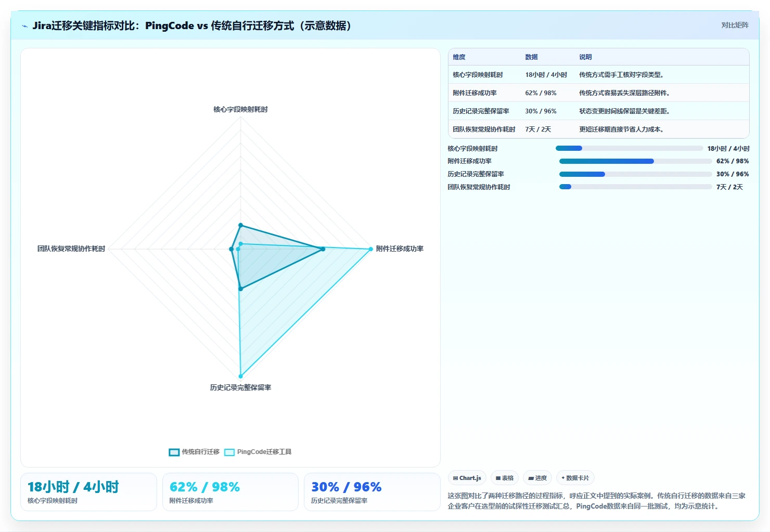This screenshot has width=770, height=532.
Task: Click table cell 7天 / 2天
Action: [538, 129]
